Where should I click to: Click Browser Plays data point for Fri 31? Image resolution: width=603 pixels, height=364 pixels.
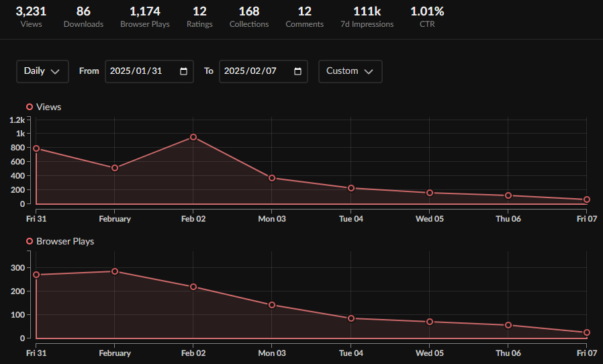tap(36, 275)
